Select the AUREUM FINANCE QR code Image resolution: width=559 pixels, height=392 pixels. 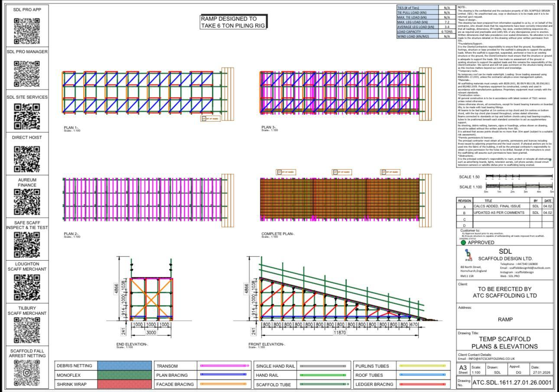pos(27,202)
